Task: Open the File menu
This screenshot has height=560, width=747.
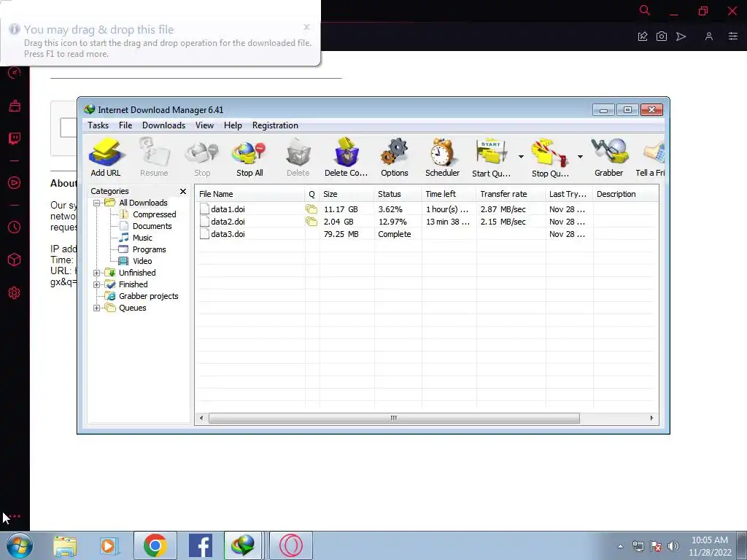Action: pos(125,125)
